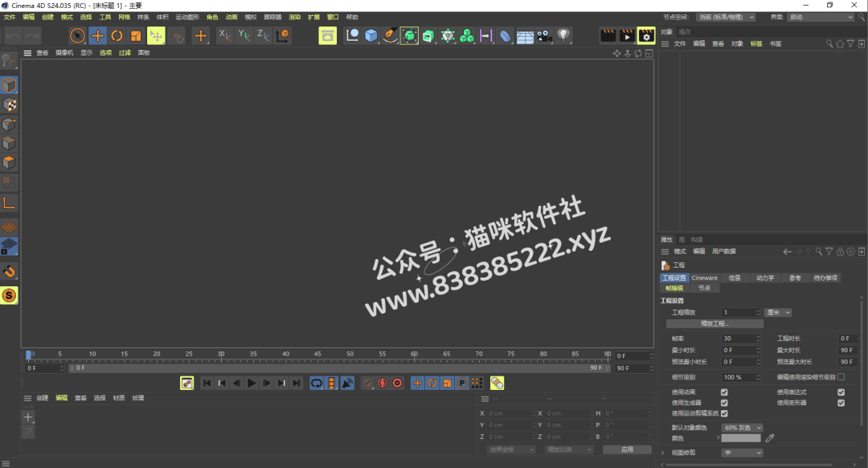Image resolution: width=868 pixels, height=468 pixels.
Task: Toggle Snap enable icon in sidebar
Action: pyautogui.click(x=9, y=271)
